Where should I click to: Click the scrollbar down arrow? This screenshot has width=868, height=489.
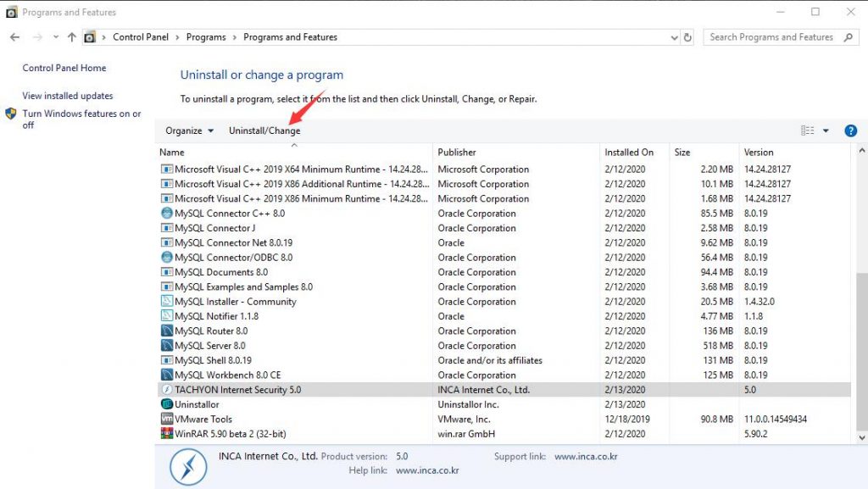coord(862,437)
